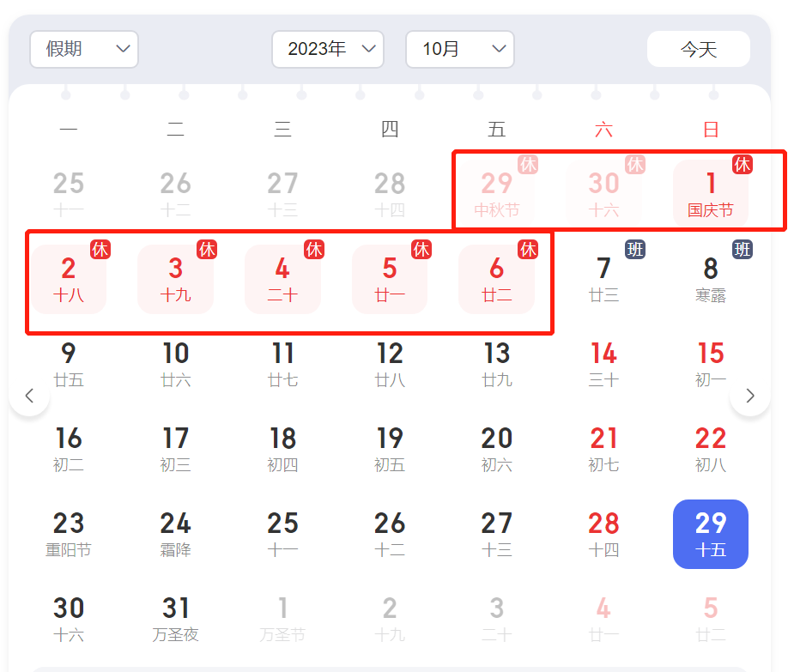
Task: Click the 休 badge on October 1
Action: 743,164
